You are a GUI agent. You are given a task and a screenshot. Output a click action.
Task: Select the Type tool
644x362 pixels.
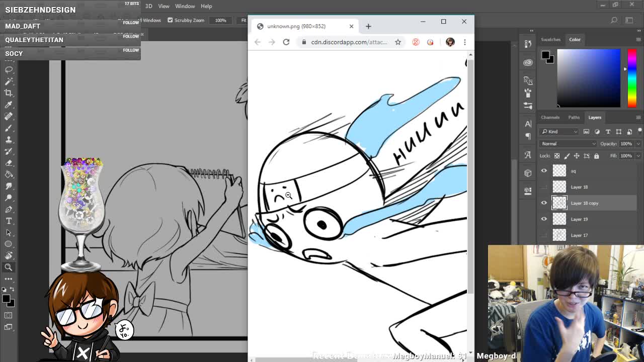9,221
